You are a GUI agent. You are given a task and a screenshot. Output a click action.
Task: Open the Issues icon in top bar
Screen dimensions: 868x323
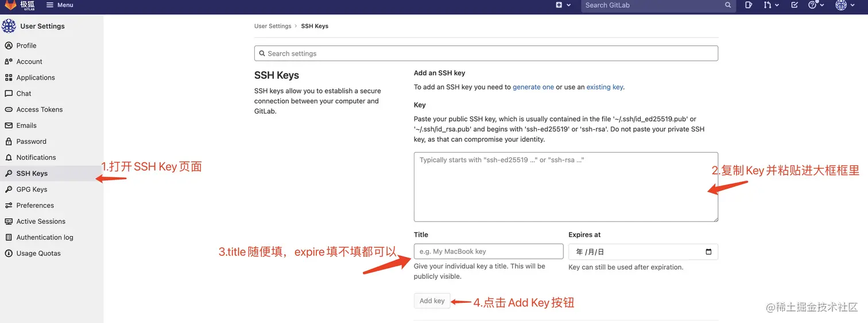click(749, 5)
